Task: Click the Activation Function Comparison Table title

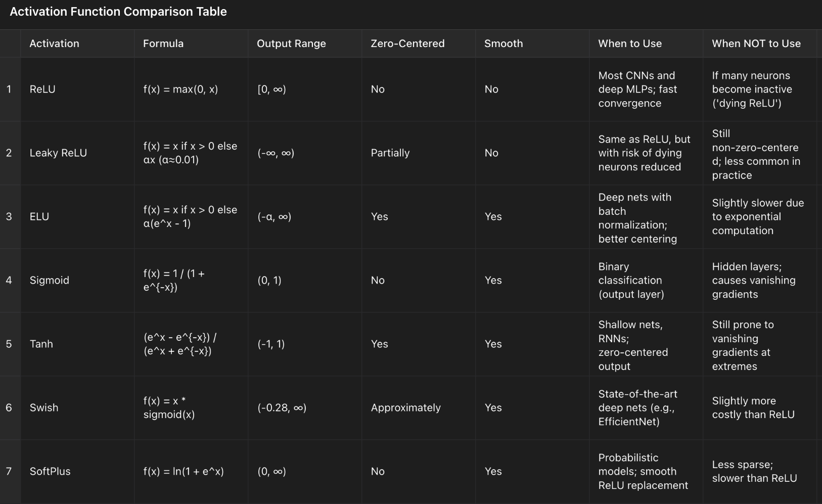Action: 118,12
